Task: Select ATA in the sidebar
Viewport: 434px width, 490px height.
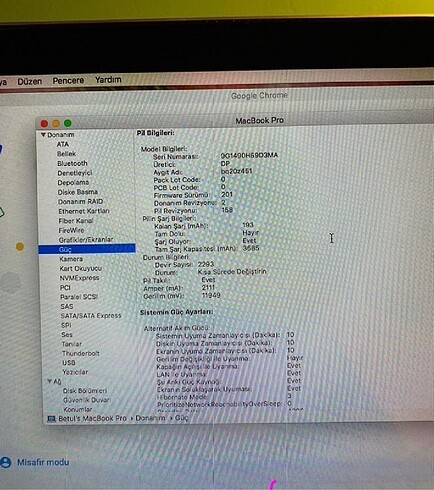Action: 63,144
